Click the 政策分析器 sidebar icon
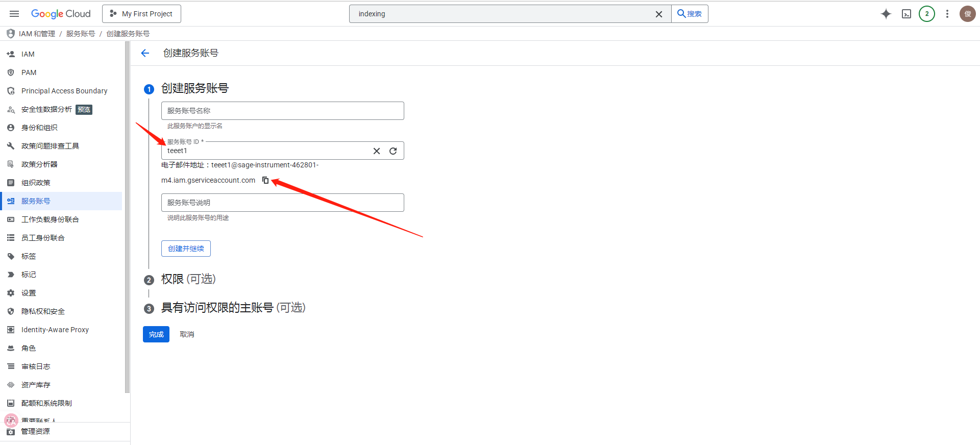This screenshot has width=980, height=445. tap(11, 164)
